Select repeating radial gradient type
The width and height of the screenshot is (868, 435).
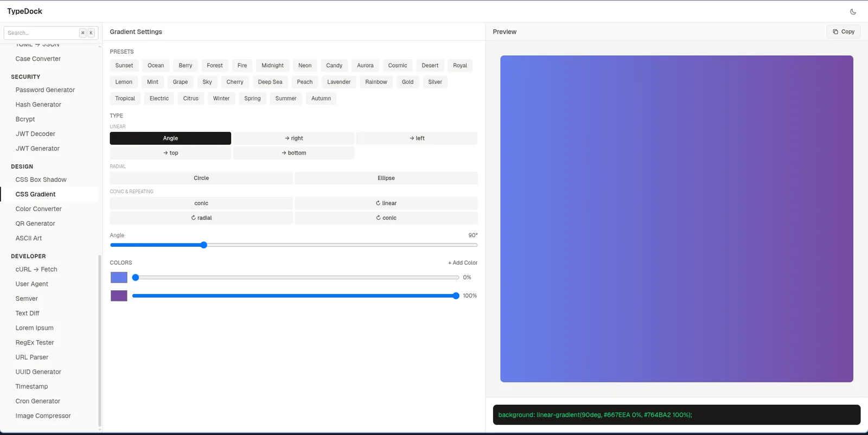(201, 218)
